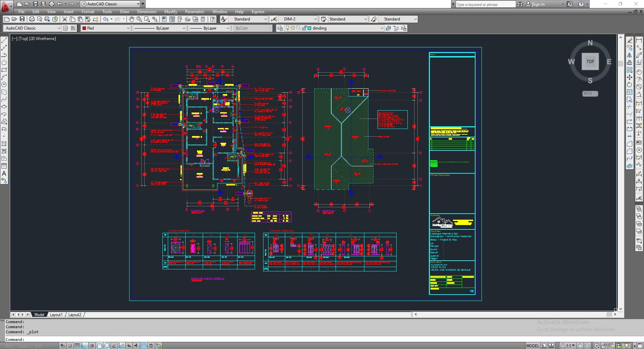
Task: Open the Dimension menu
Action: click(x=147, y=12)
